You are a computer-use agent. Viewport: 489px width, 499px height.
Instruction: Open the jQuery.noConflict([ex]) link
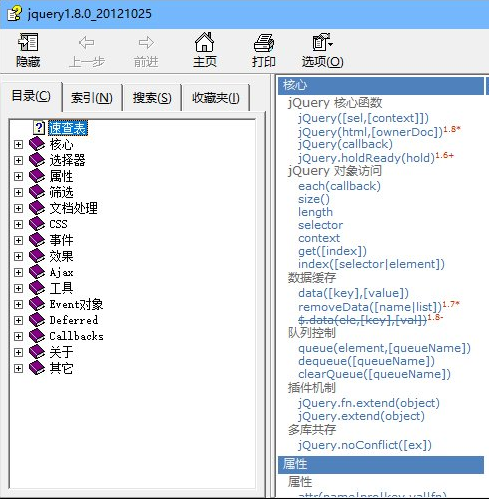365,445
